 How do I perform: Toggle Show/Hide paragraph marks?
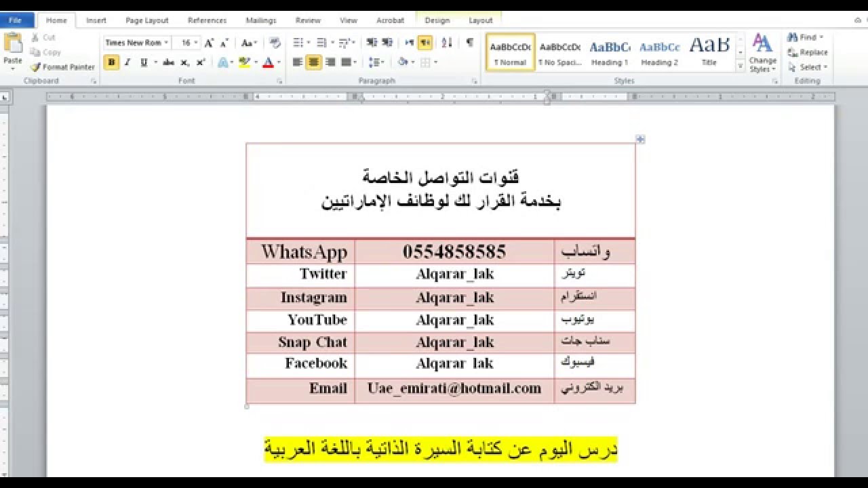coord(469,43)
